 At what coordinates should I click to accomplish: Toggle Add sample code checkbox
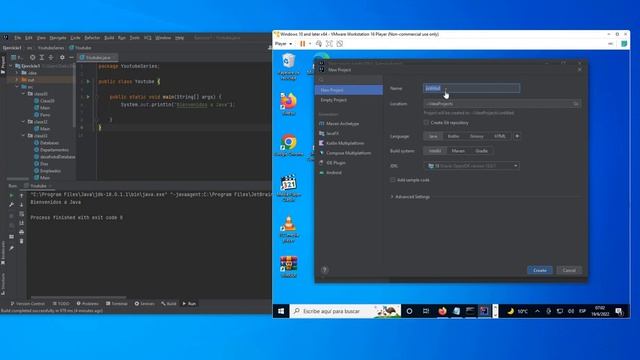pos(393,180)
